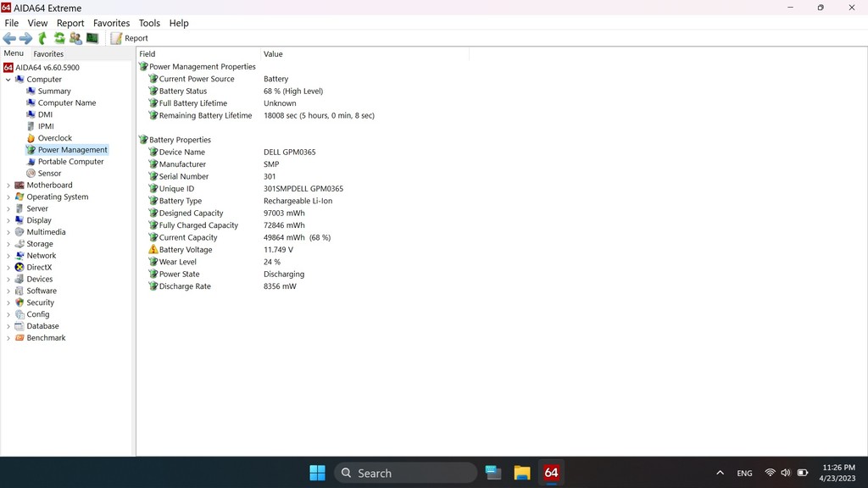The width and height of the screenshot is (868, 488).
Task: Click the Wi-Fi tray icon
Action: 770,473
